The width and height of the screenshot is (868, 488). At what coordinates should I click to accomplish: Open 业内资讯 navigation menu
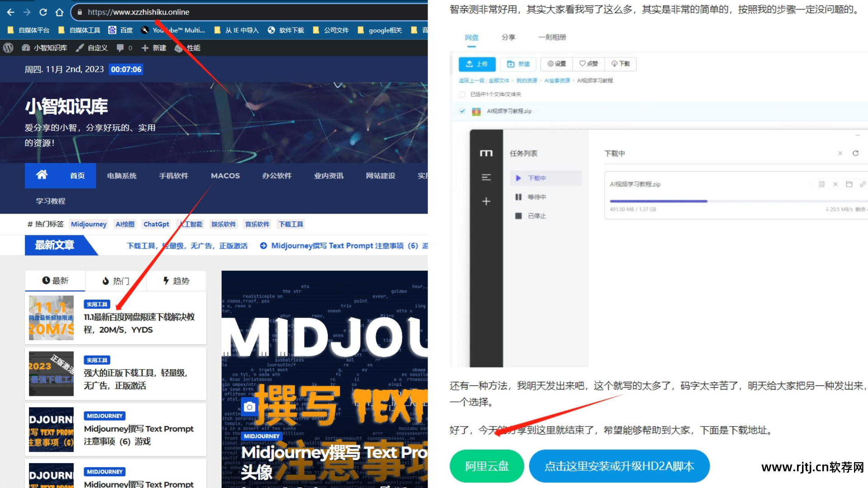(x=329, y=176)
